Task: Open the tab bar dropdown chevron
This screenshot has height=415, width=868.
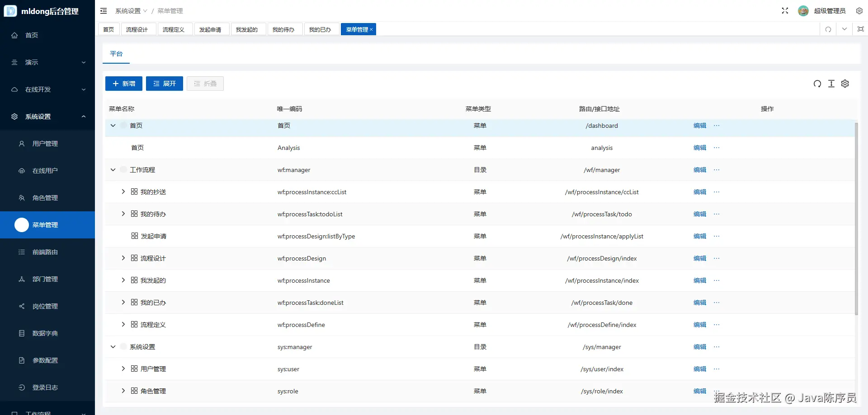Action: point(844,29)
